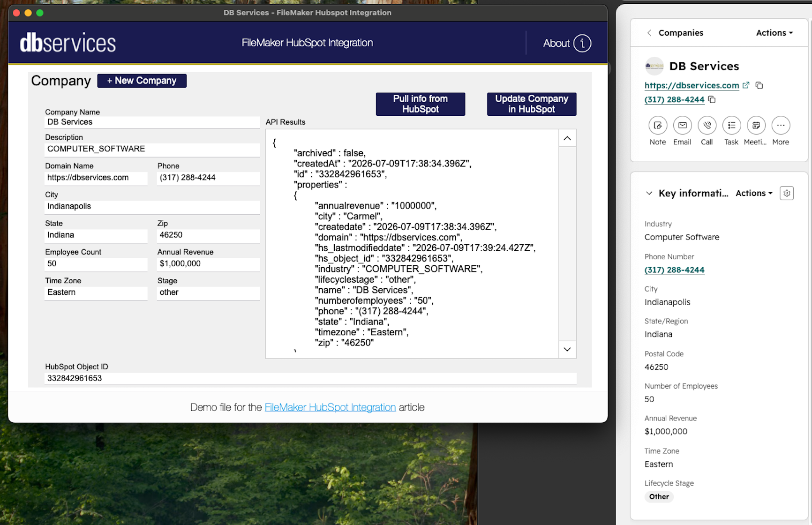Click the Time Zone field in FileMaker
The width and height of the screenshot is (812, 525).
tap(96, 292)
